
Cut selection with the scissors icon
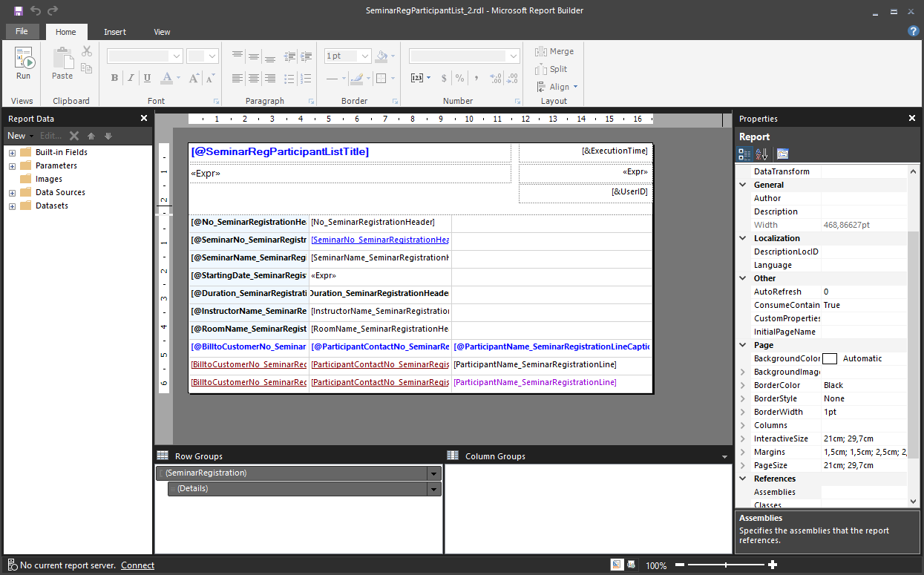coord(87,51)
